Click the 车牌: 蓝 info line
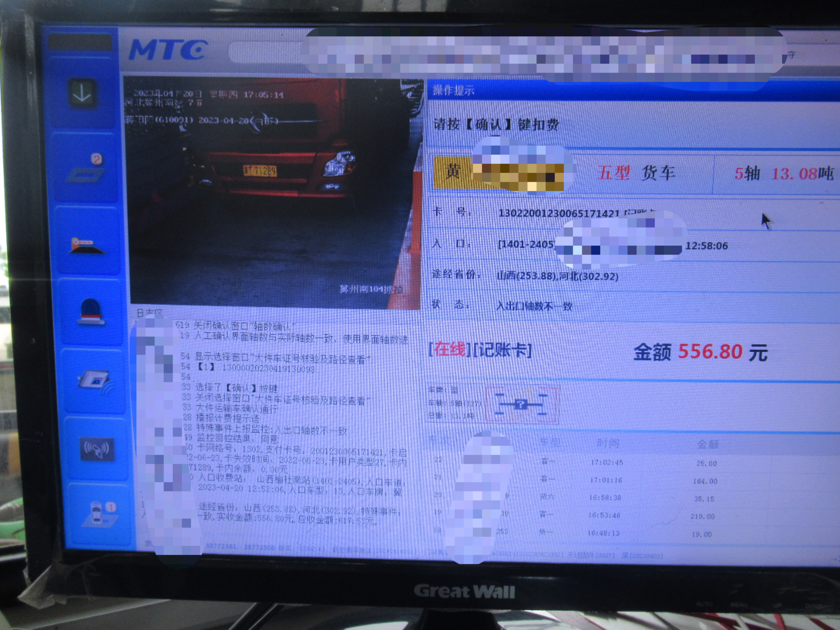 443,390
